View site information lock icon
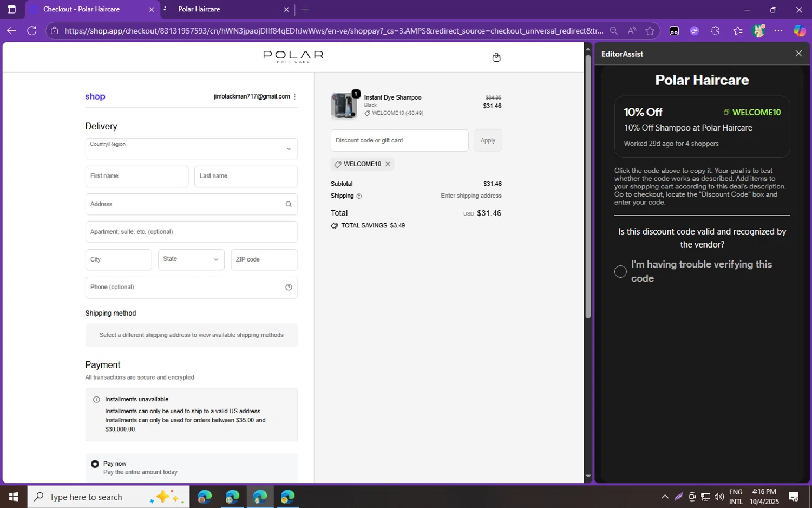The image size is (812, 508). (x=54, y=31)
